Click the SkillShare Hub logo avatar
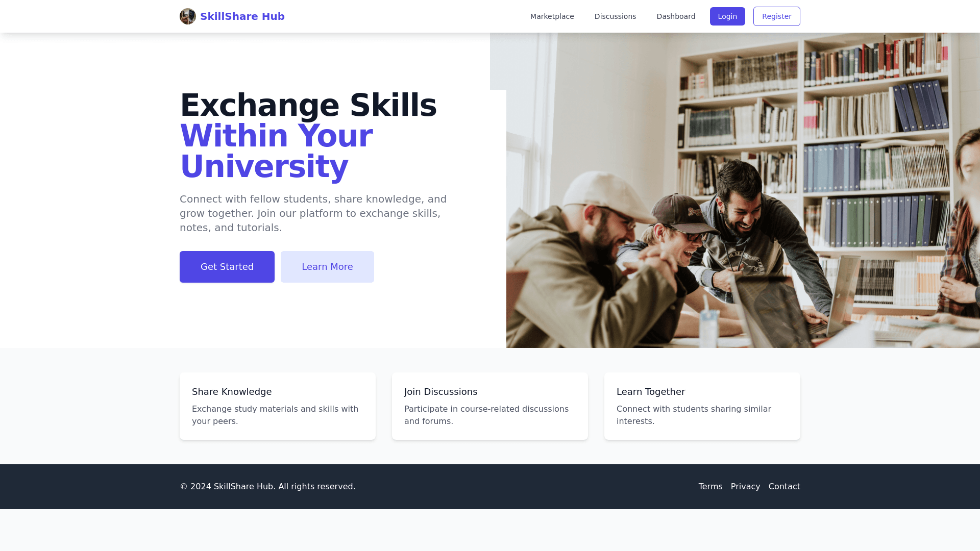Screen dimensions: 980x551 pyautogui.click(x=188, y=16)
